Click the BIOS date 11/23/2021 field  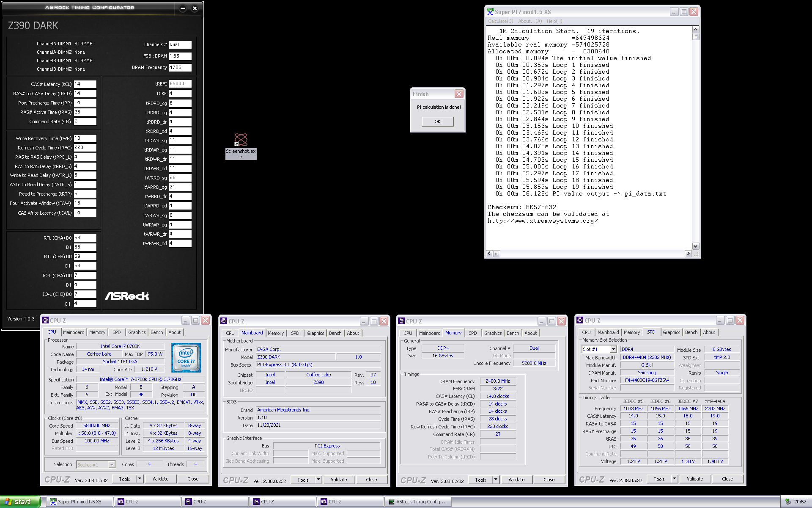(318, 425)
